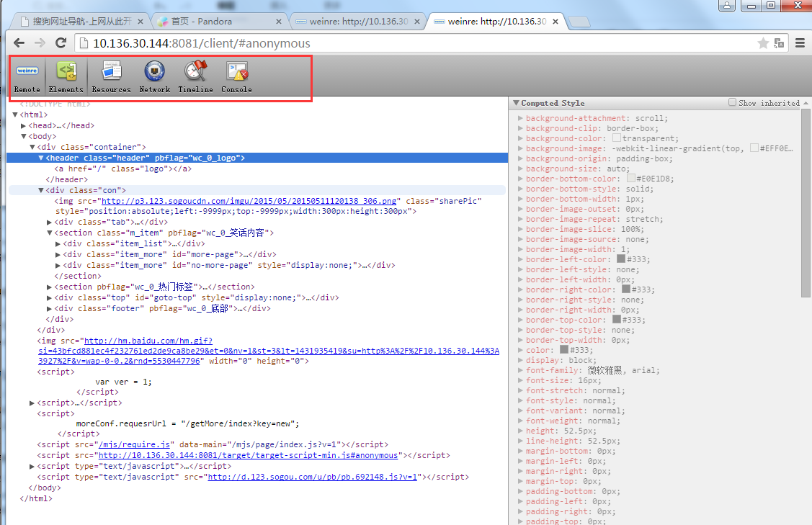Select the div id goto-top row
Image resolution: width=812 pixels, height=525 pixels.
[x=196, y=297]
